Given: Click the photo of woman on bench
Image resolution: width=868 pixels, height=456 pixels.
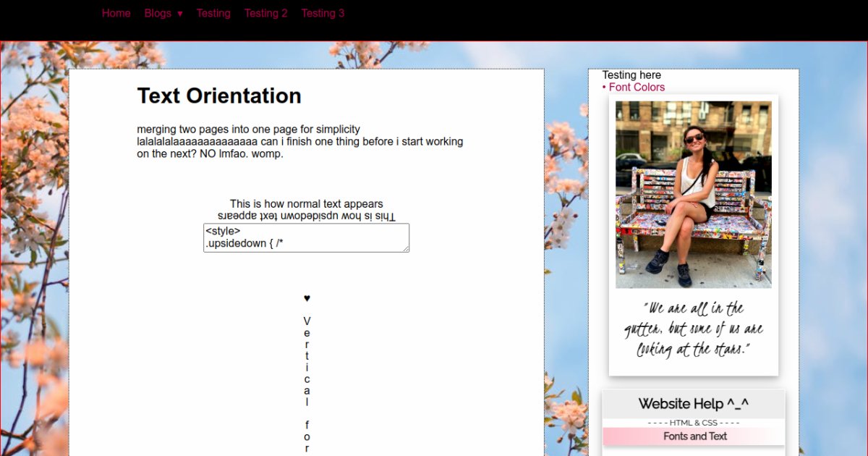Looking at the screenshot, I should 693,194.
